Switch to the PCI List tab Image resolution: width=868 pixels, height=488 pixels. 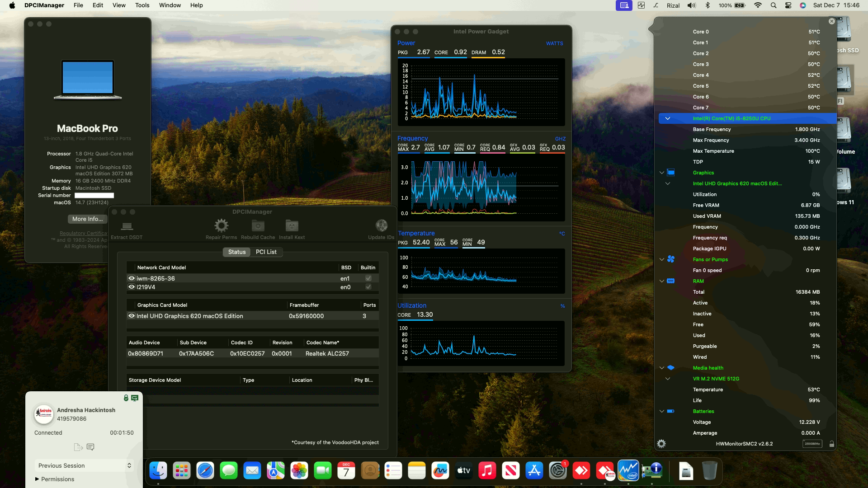pyautogui.click(x=266, y=252)
